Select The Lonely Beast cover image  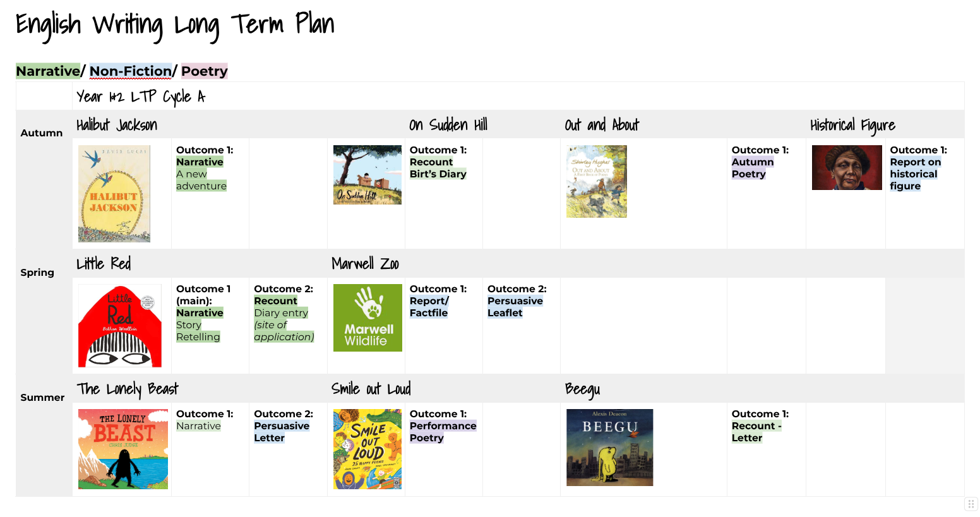123,449
